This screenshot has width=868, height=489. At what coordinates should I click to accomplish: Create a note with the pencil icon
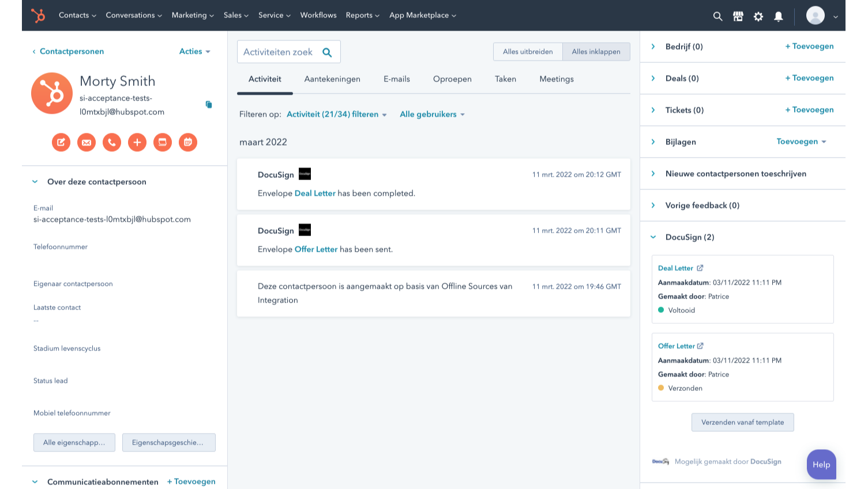[61, 142]
